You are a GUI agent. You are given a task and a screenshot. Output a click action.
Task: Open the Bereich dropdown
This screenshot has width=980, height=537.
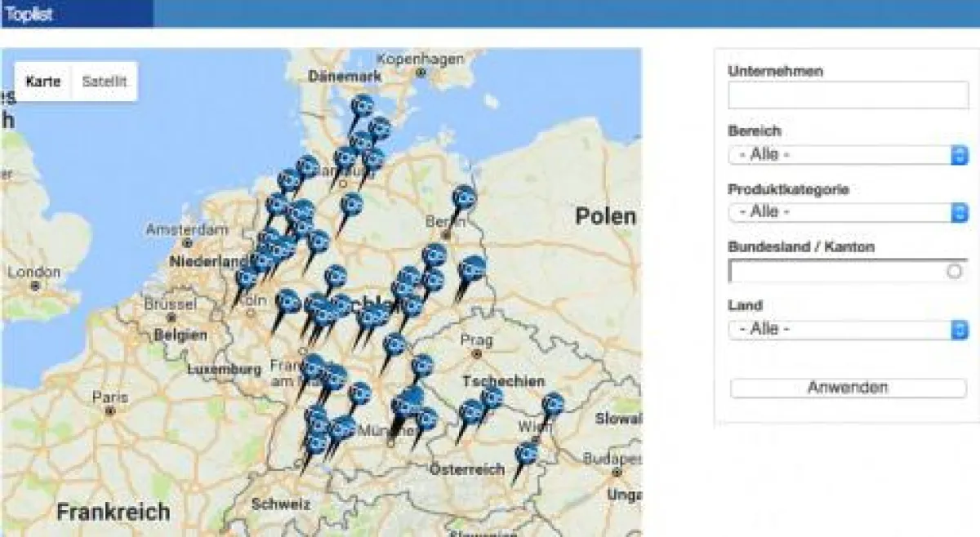coord(848,154)
